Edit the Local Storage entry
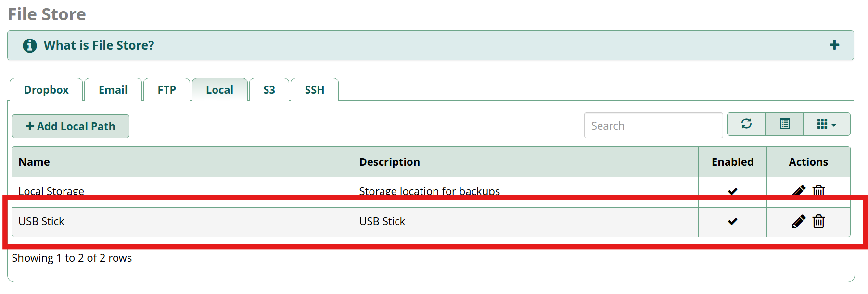This screenshot has height=294, width=868. [798, 191]
